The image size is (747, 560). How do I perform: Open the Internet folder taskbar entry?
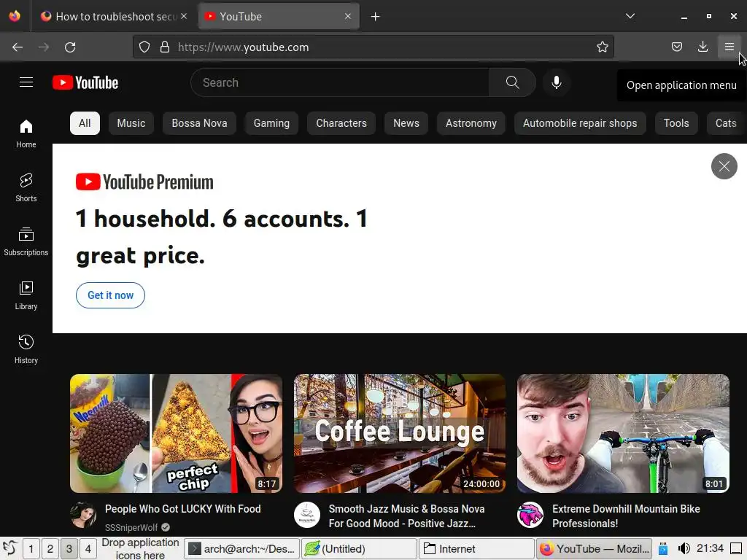pyautogui.click(x=476, y=549)
